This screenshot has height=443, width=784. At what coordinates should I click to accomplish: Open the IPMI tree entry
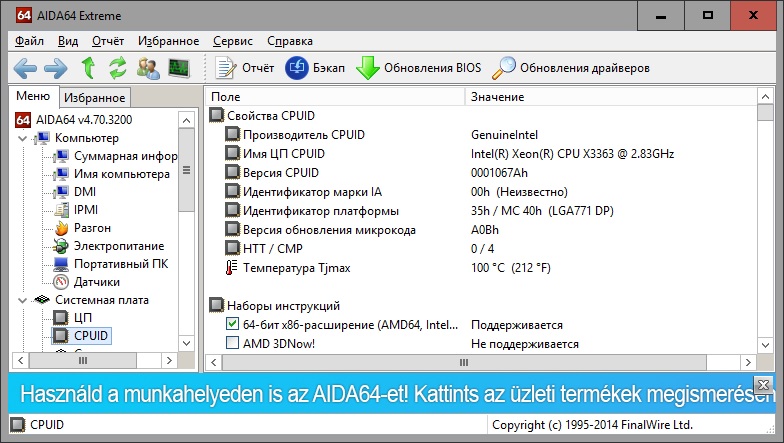tap(76, 210)
